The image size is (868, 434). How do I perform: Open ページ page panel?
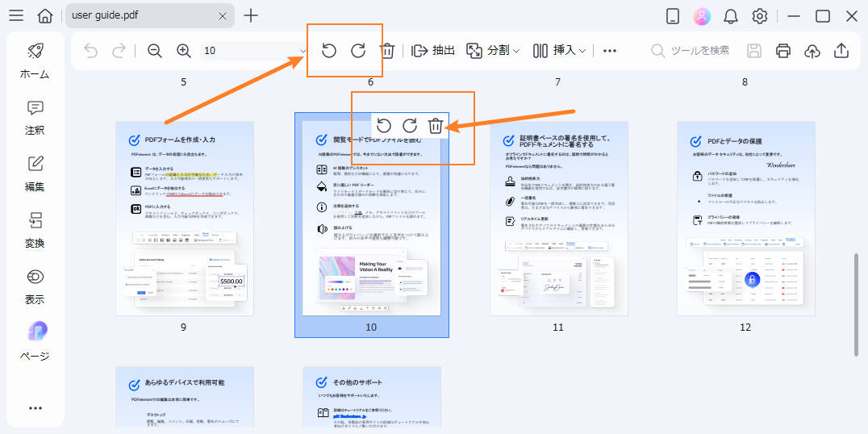pos(35,341)
